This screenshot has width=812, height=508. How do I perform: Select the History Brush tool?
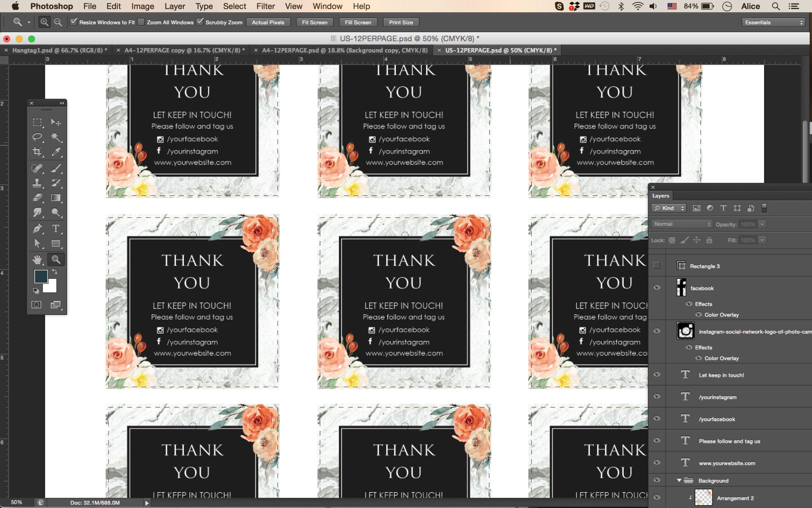click(x=56, y=183)
